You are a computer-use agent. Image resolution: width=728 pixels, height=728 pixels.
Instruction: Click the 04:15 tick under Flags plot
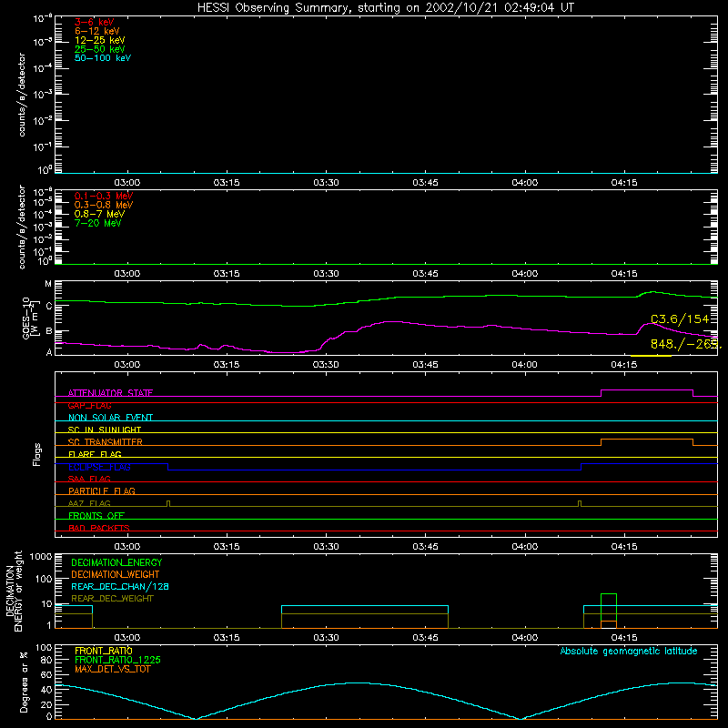[624, 547]
